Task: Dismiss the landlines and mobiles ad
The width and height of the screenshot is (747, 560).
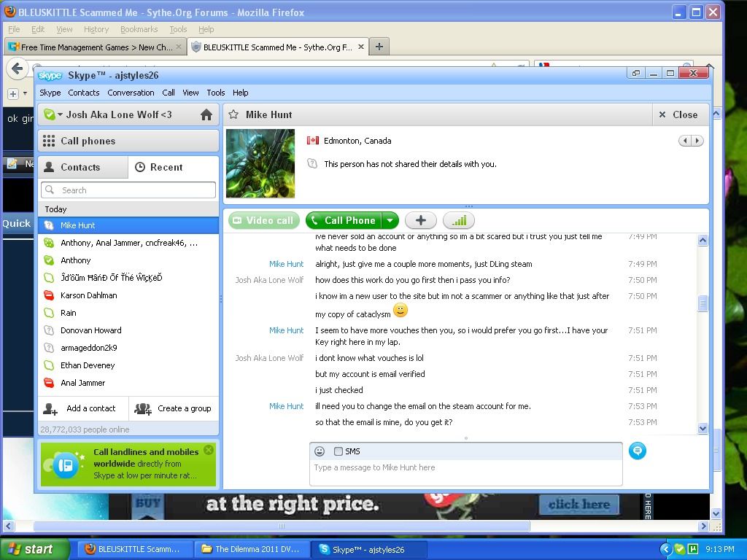Action: pyautogui.click(x=209, y=450)
